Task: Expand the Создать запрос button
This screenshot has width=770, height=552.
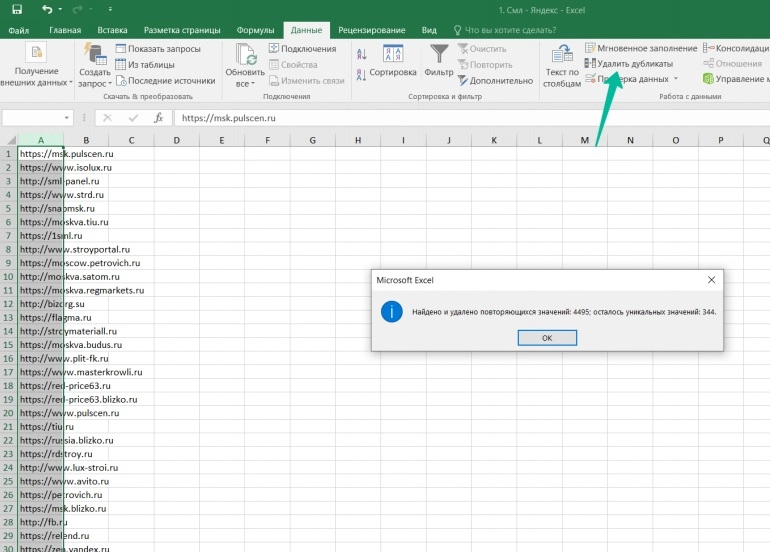Action: click(95, 66)
